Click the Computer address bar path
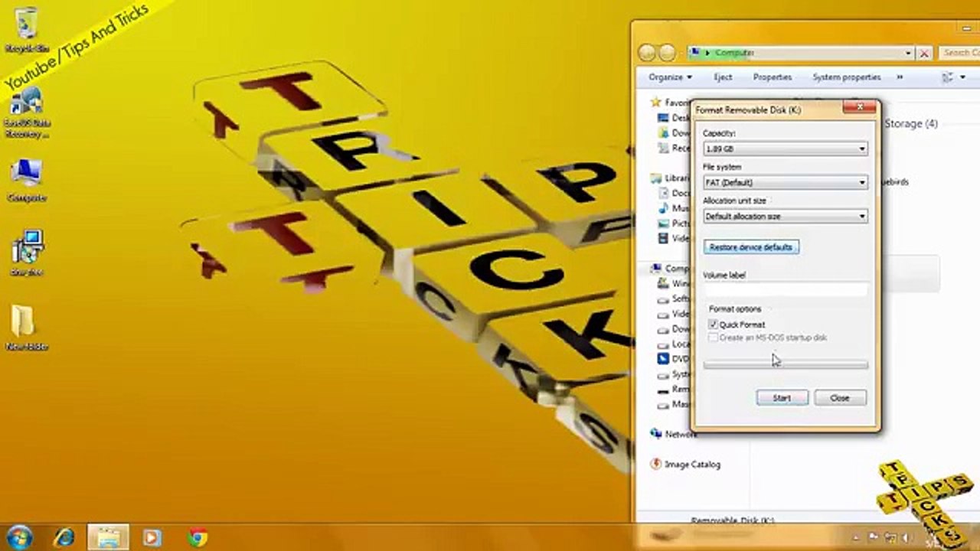 point(735,53)
